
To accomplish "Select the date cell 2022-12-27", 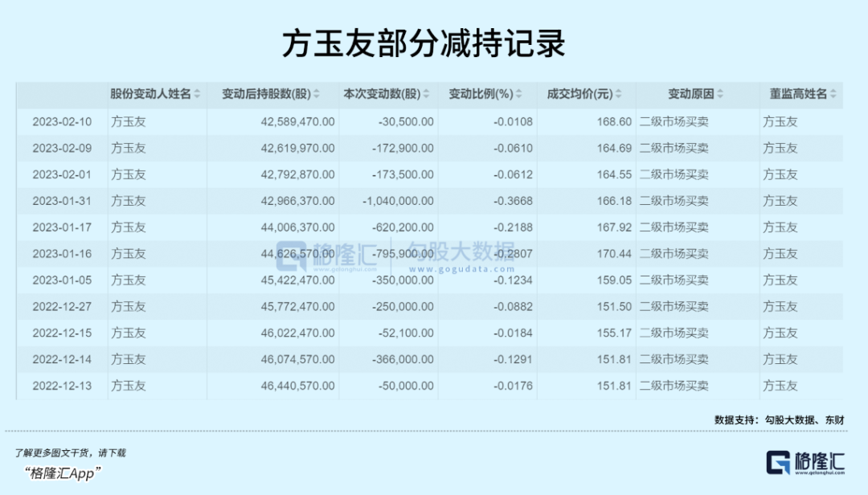I will (62, 307).
